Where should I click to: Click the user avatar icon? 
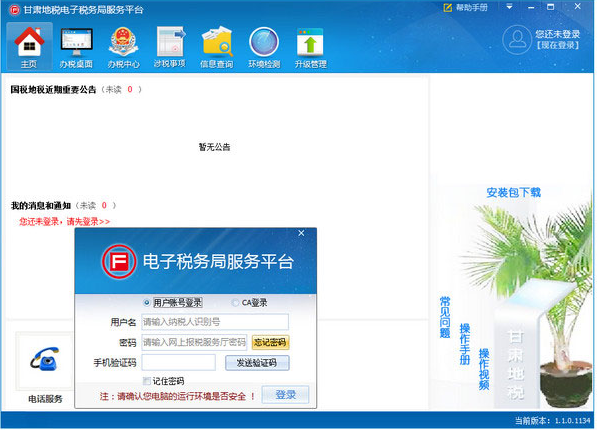tap(517, 40)
